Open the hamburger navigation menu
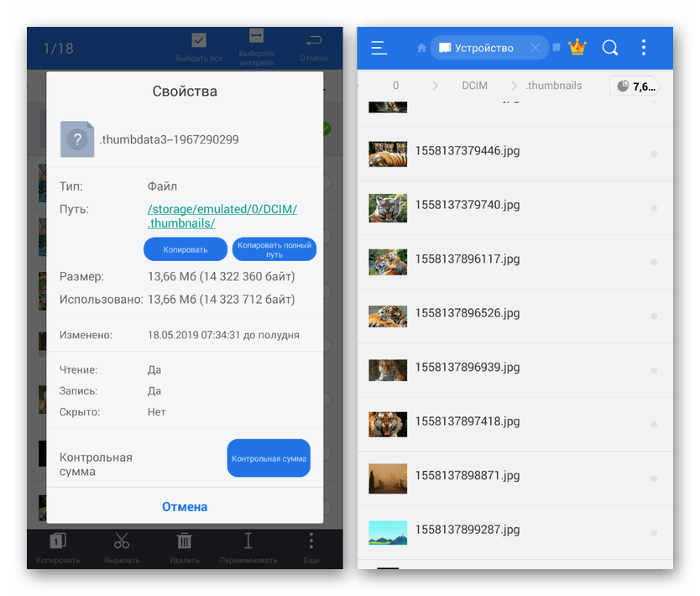700x596 pixels. click(x=379, y=48)
